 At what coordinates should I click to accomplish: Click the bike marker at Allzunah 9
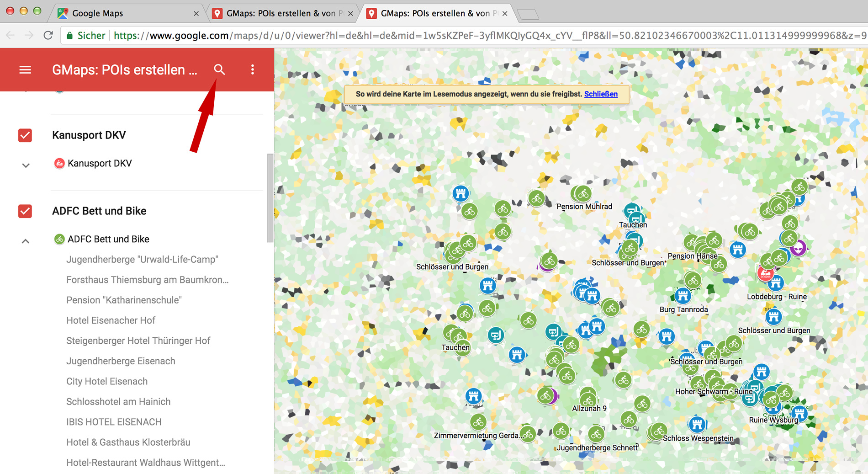click(588, 399)
